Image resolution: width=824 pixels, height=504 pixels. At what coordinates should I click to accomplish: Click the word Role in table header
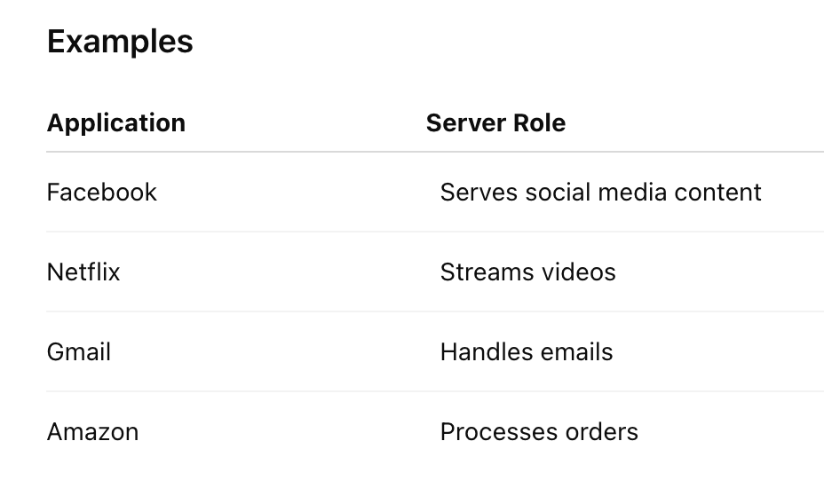539,122
